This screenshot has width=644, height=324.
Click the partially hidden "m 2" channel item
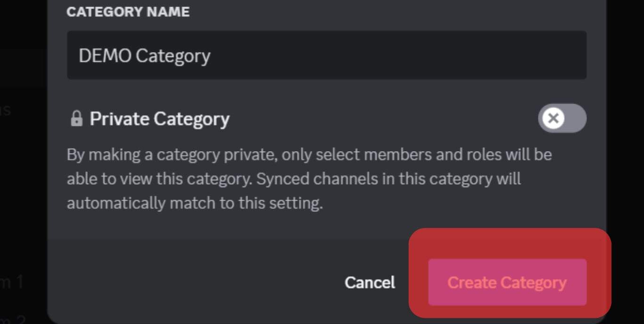[12, 318]
